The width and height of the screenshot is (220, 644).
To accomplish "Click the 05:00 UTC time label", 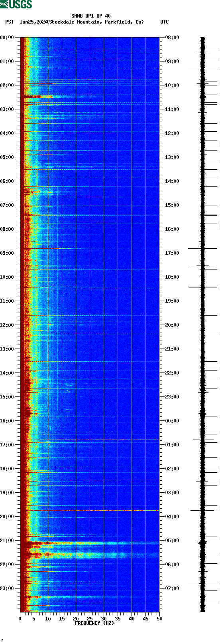I will (172, 541).
